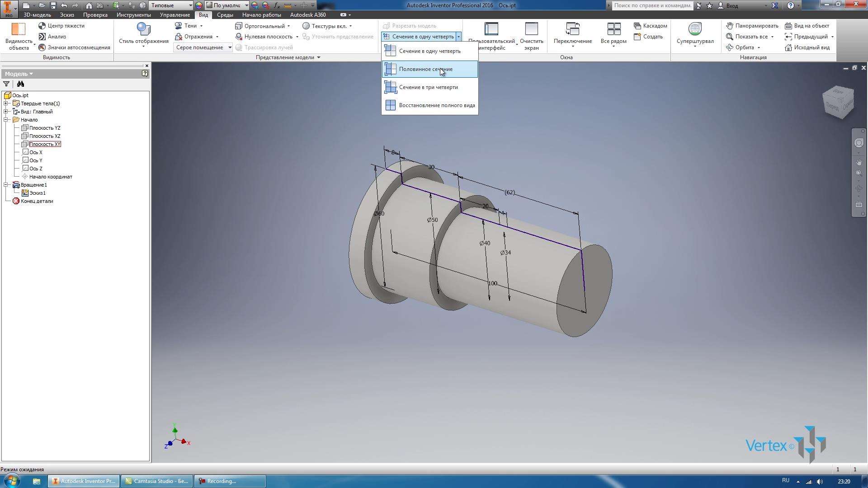868x488 pixels.
Task: Click the Сечение в три четверти button
Action: [x=428, y=87]
